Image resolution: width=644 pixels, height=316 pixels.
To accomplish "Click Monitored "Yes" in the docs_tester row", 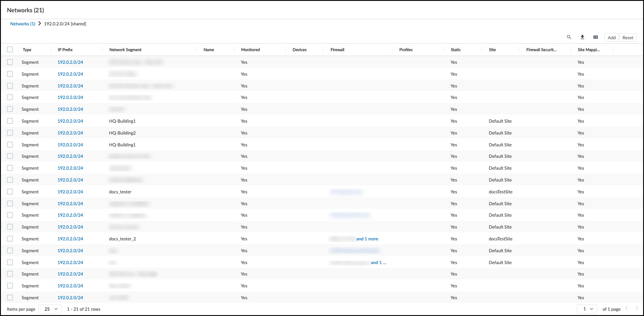I will point(244,192).
